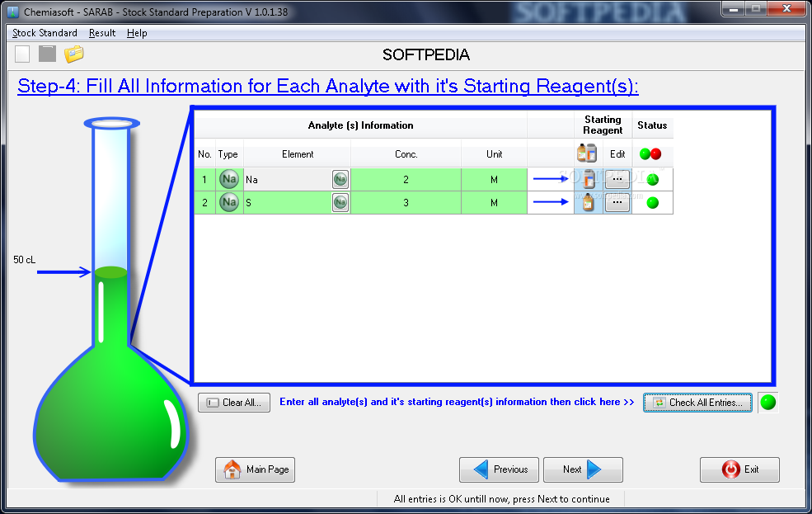
Task: Open the Result menu
Action: coord(102,33)
